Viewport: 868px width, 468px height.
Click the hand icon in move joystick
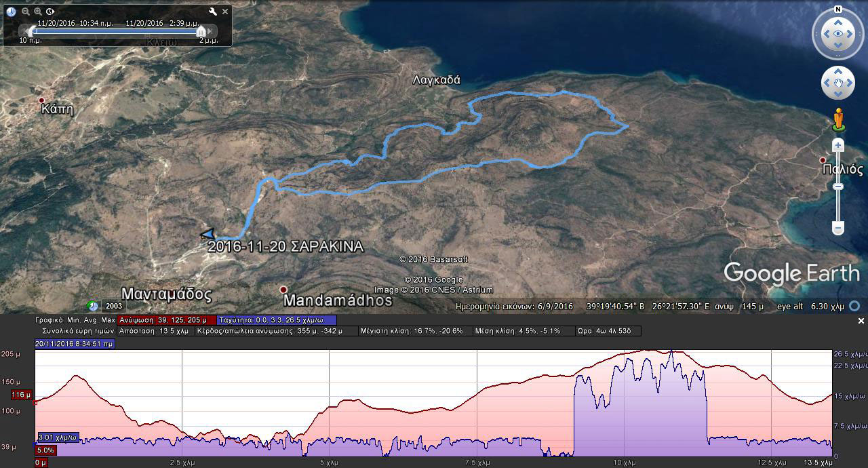pos(838,83)
